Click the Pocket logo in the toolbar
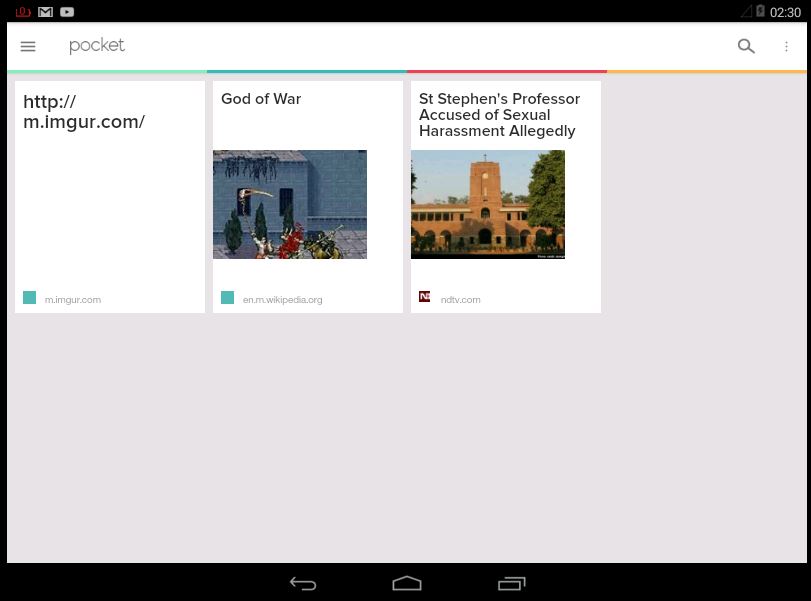Image resolution: width=811 pixels, height=601 pixels. (x=97, y=46)
